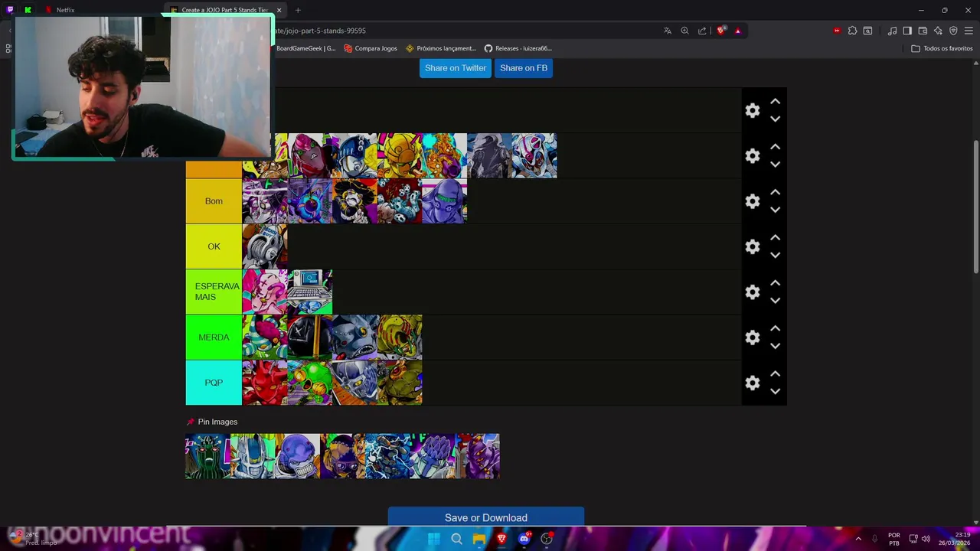The height and width of the screenshot is (551, 980).
Task: Click Save or Download button
Action: tap(486, 517)
